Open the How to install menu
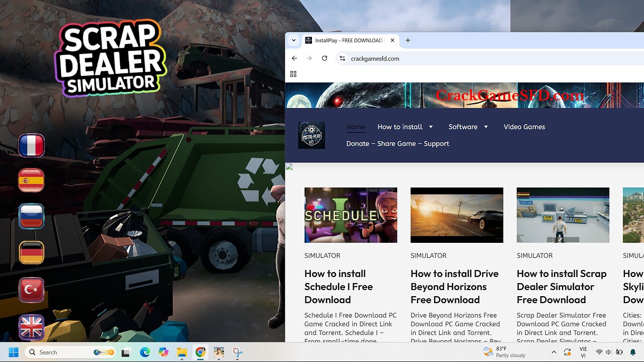The height and width of the screenshot is (362, 644). click(x=400, y=127)
